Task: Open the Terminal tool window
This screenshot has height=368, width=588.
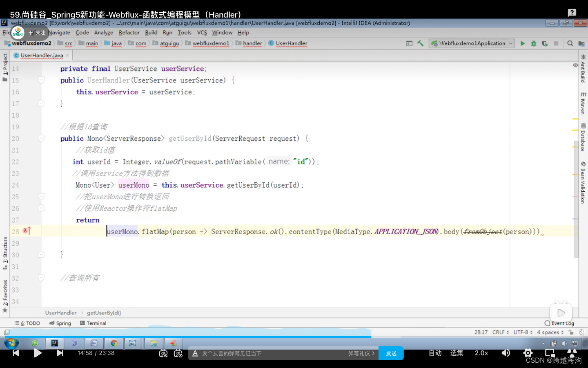Action: click(x=93, y=323)
